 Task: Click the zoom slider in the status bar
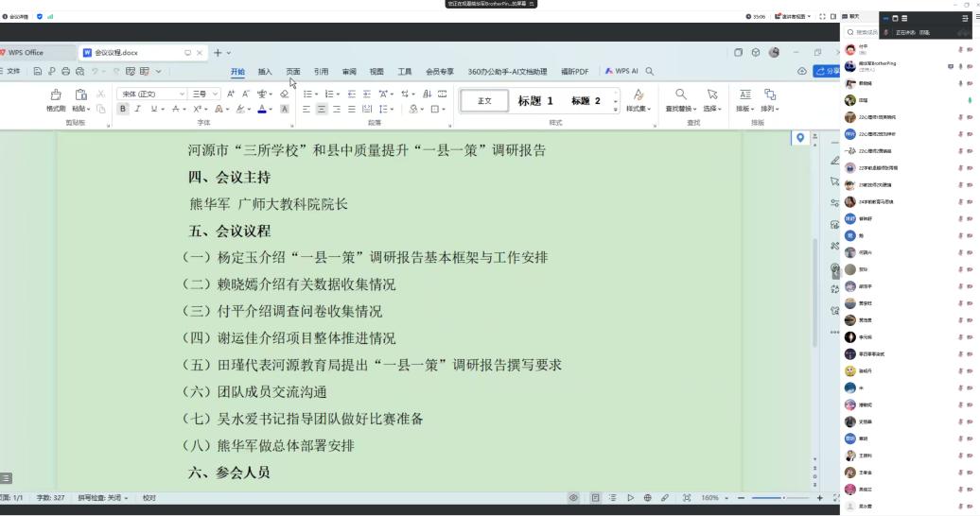(781, 498)
